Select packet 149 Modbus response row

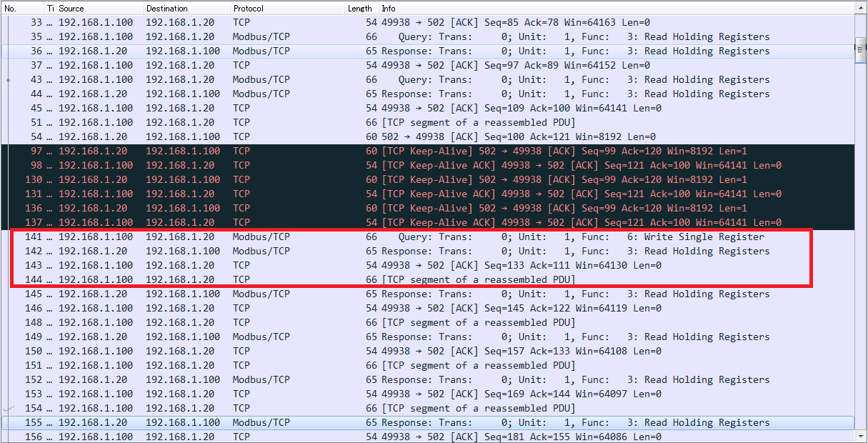427,337
